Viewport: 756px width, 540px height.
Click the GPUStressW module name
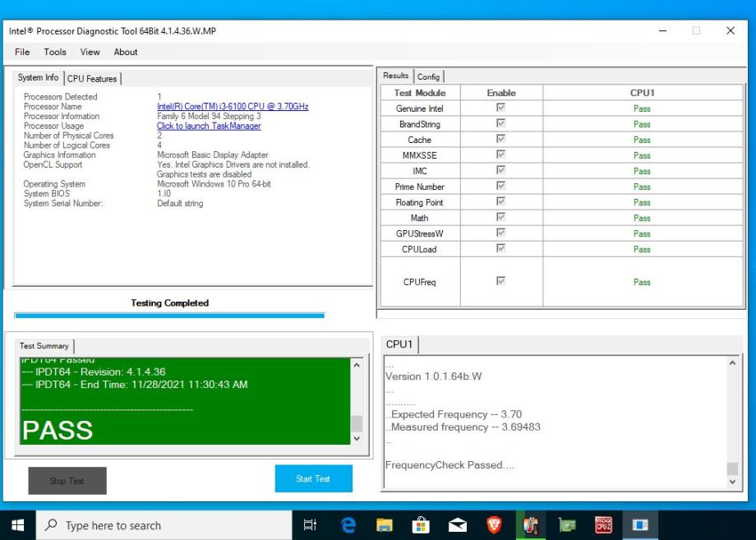[x=419, y=234]
